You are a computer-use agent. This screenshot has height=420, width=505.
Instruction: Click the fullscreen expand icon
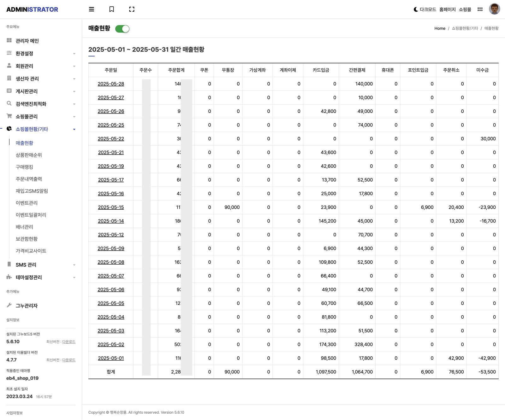[132, 9]
